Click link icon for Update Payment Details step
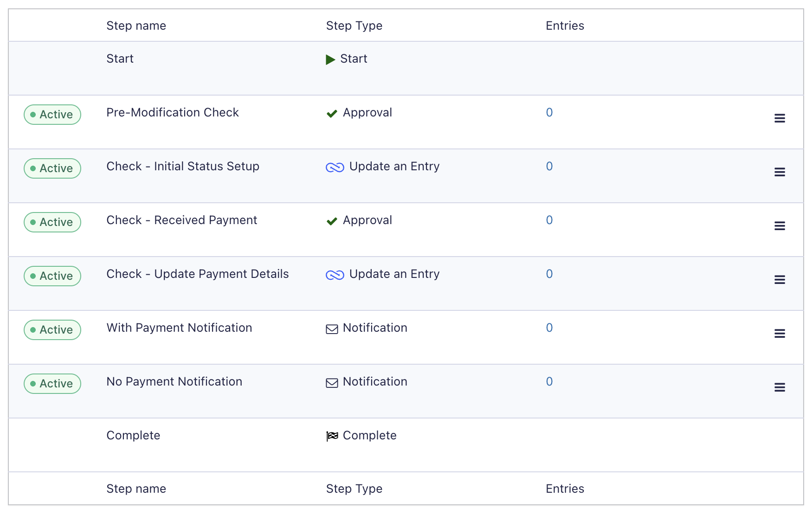Image resolution: width=812 pixels, height=515 pixels. (335, 275)
